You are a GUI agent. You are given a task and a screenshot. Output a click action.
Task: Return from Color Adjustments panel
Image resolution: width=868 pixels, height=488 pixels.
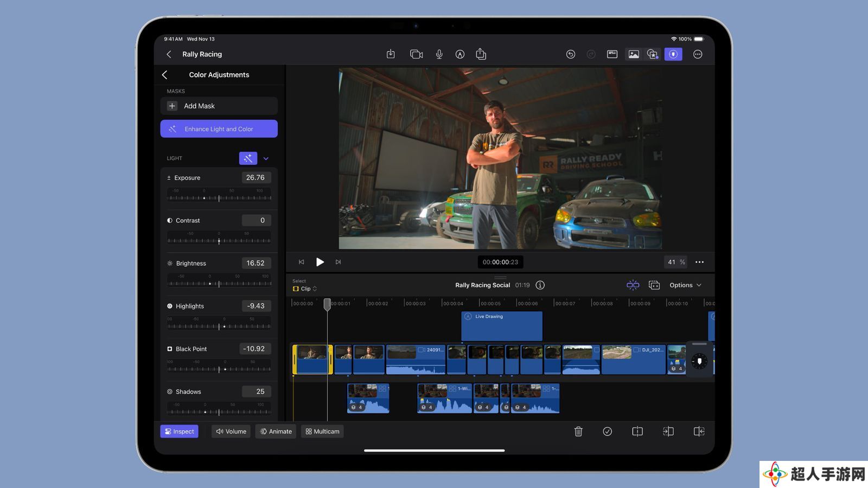pyautogui.click(x=164, y=75)
